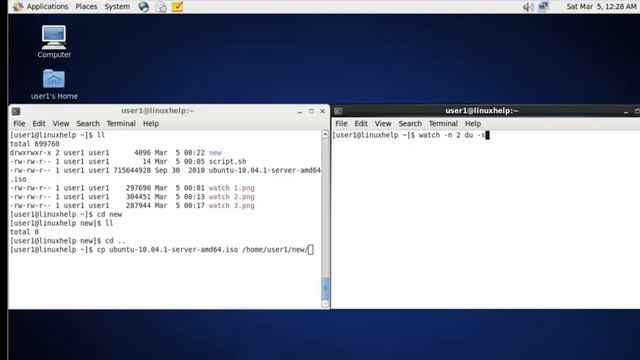640x360 pixels.
Task: Select the Computer desktop icon
Action: coord(54,42)
